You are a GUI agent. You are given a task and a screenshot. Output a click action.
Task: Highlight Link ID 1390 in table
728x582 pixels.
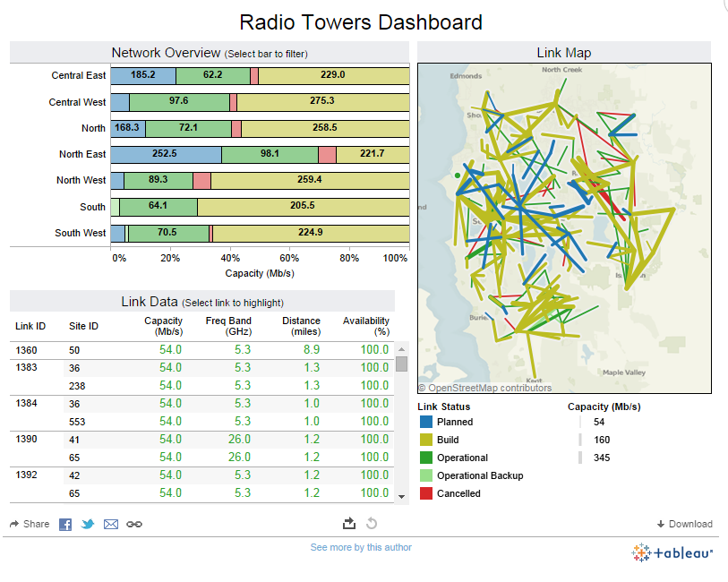(26, 439)
